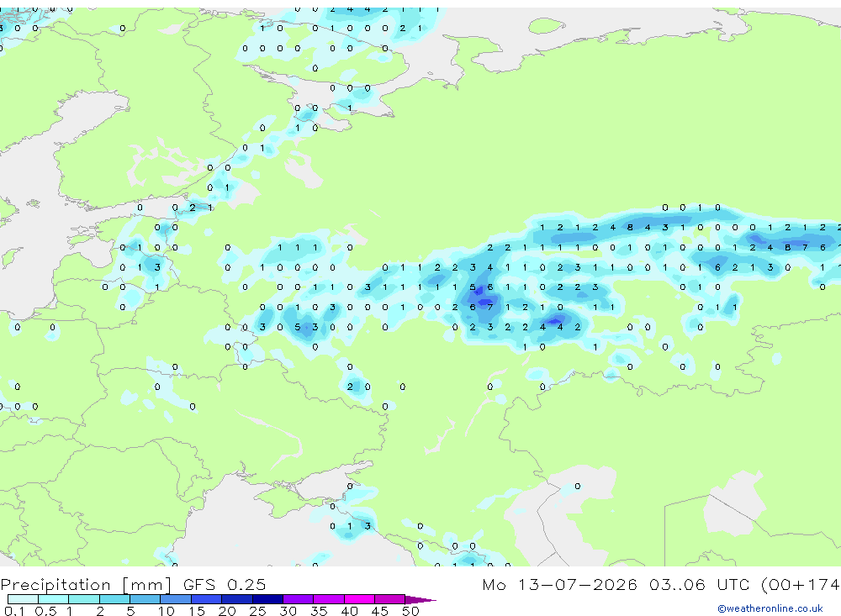Image resolution: width=841 pixels, height=616 pixels.
Task: Click the '0.1' legend scale label
Action: (14, 611)
